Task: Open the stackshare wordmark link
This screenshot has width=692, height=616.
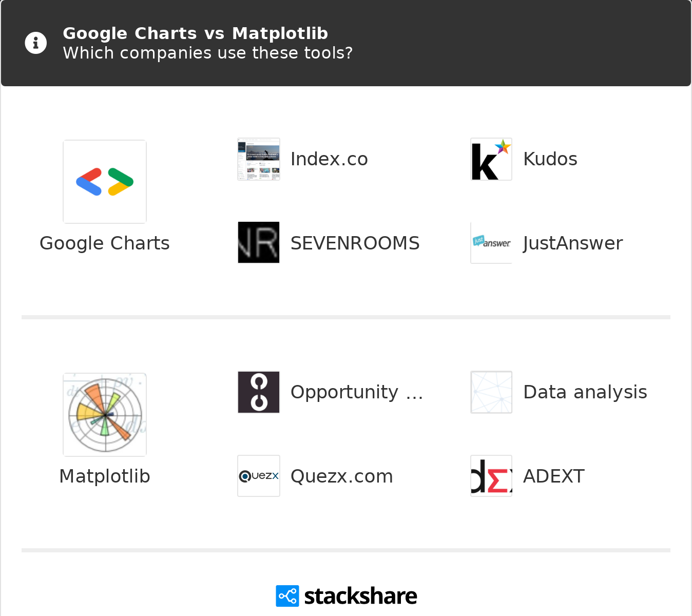Action: (360, 596)
